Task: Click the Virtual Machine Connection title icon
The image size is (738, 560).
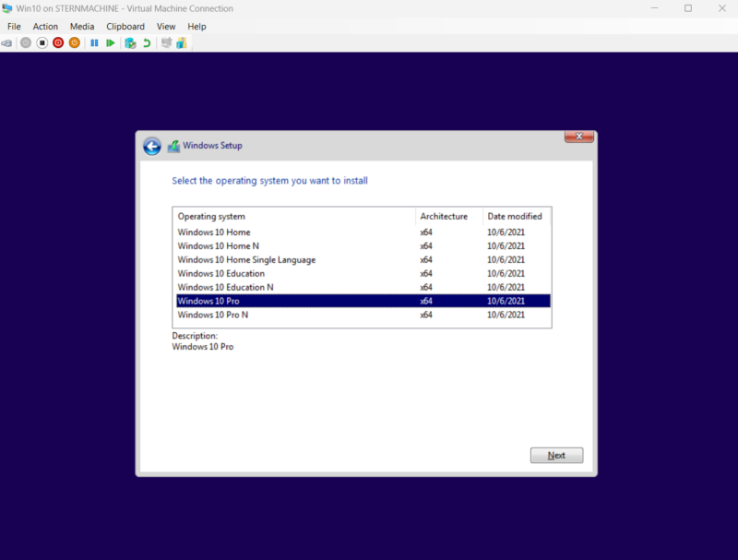Action: coord(7,8)
